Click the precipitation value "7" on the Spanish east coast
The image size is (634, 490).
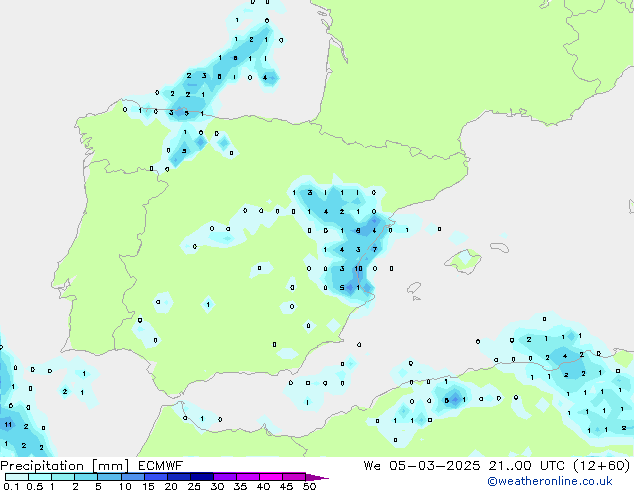click(x=375, y=249)
